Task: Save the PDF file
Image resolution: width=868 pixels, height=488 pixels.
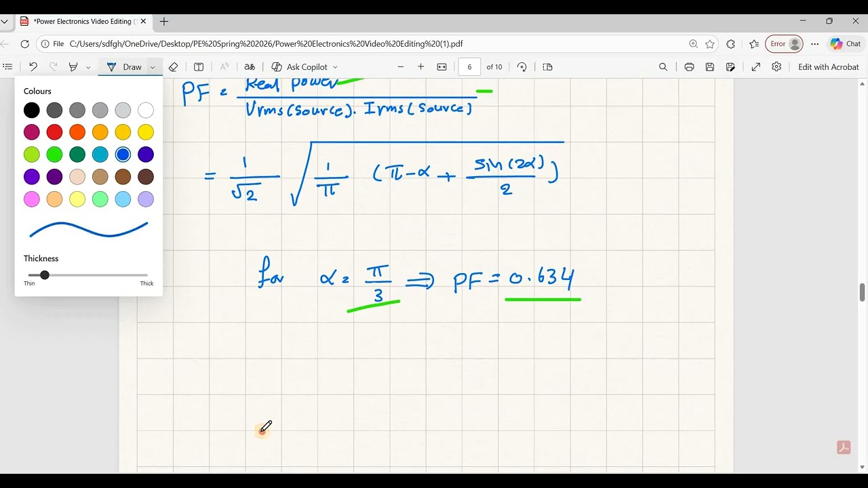Action: coord(710,67)
